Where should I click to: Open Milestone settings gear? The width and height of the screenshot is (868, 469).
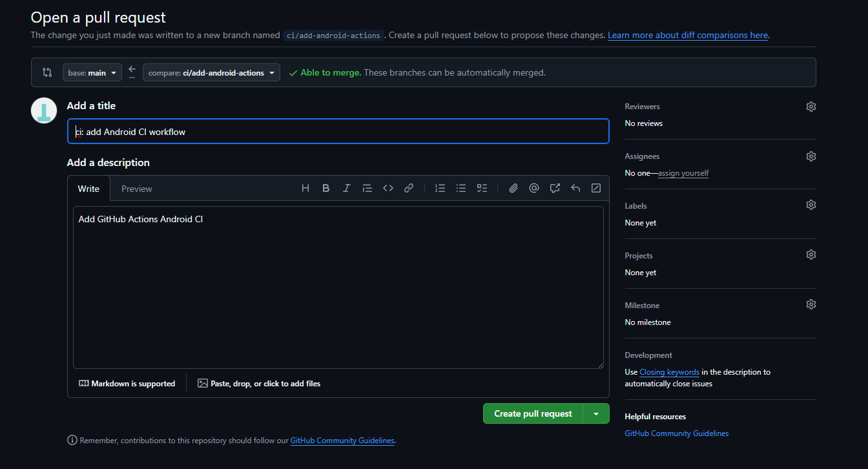pyautogui.click(x=811, y=304)
